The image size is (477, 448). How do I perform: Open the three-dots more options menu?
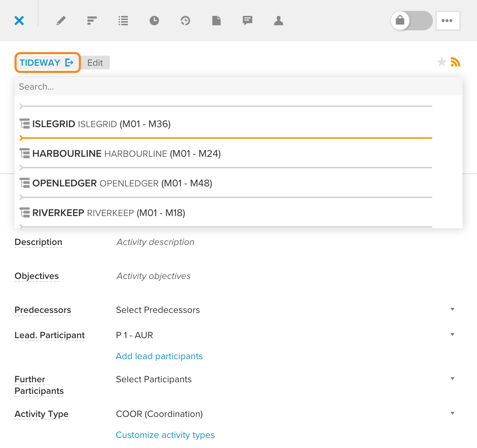(448, 21)
